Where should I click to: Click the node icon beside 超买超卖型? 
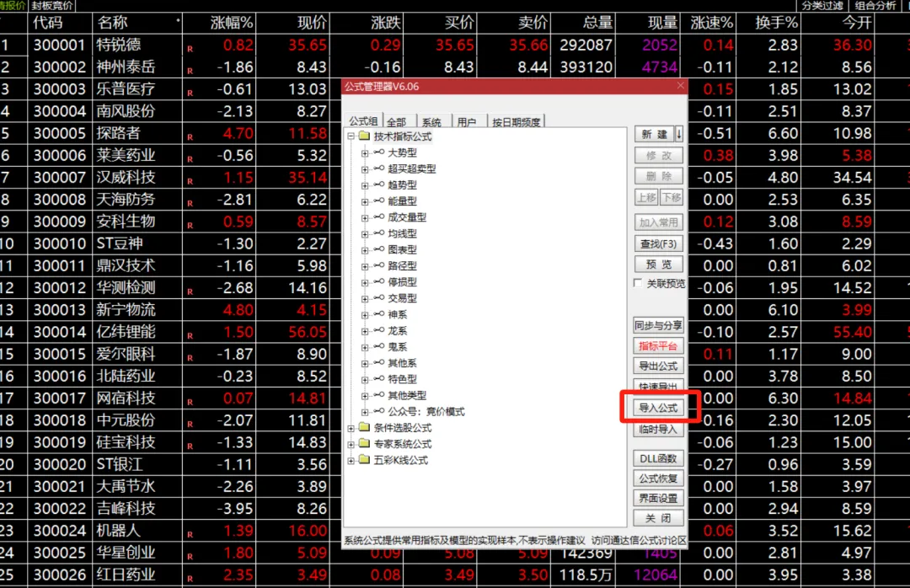coord(378,168)
